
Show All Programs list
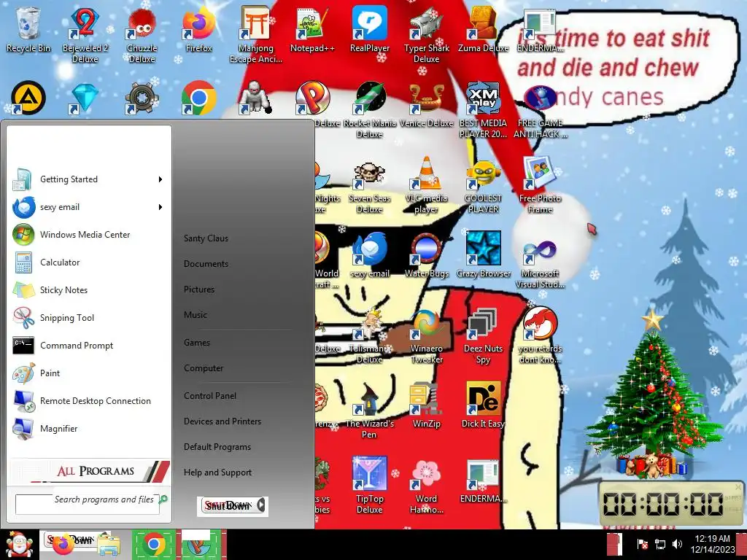(x=90, y=471)
